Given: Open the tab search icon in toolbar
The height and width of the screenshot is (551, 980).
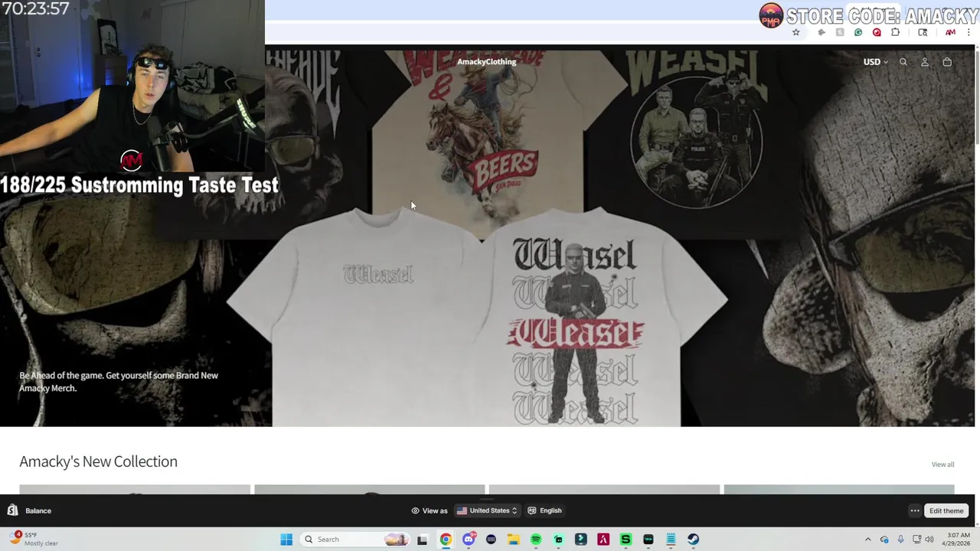Looking at the screenshot, I should [x=923, y=32].
